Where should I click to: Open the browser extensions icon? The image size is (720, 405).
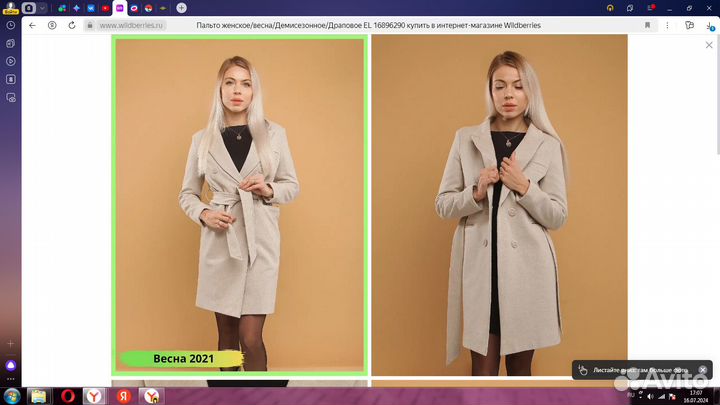point(689,25)
